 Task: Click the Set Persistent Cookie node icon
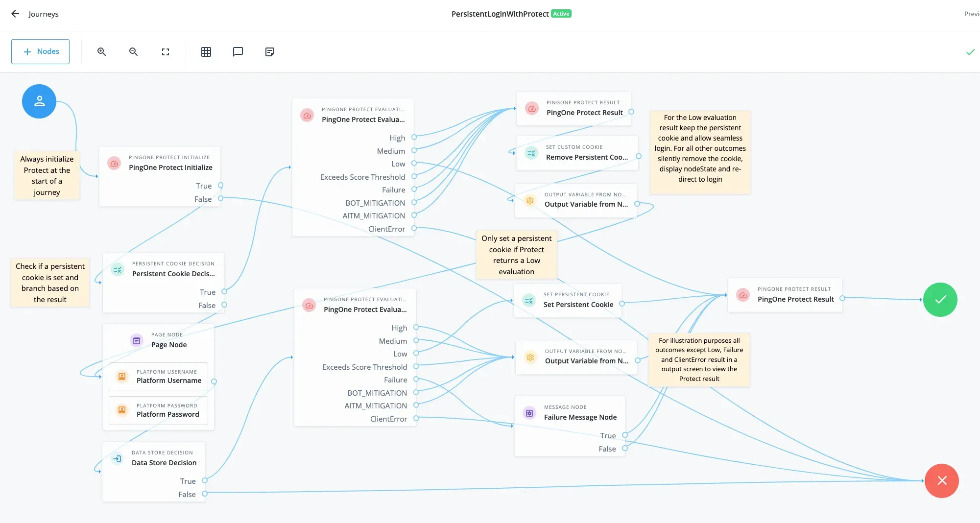pyautogui.click(x=528, y=301)
